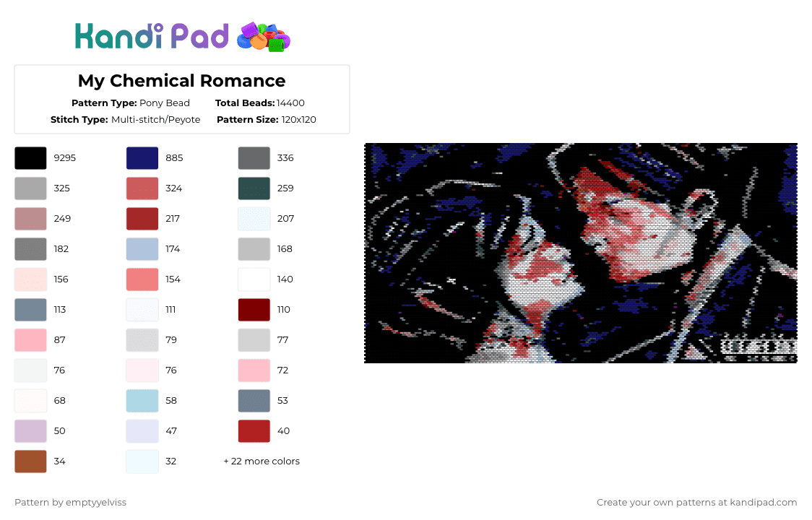Screen dimensions: 812x520
Task: Choose the light gray swatch labeled 77
Action: pos(254,340)
